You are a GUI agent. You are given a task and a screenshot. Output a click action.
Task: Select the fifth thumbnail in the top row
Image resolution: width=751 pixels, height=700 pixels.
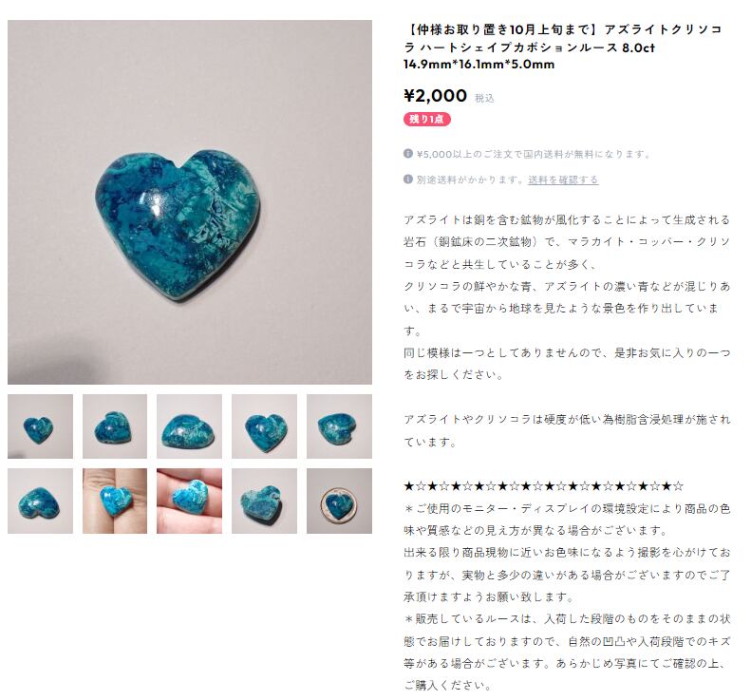click(x=339, y=426)
